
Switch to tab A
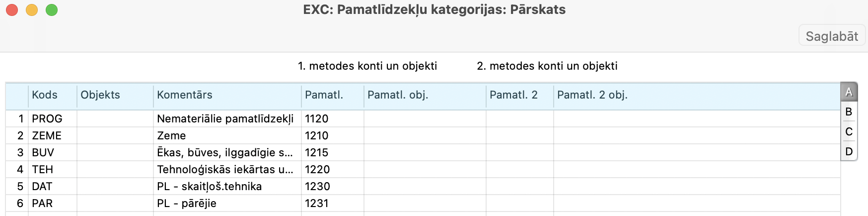click(849, 92)
